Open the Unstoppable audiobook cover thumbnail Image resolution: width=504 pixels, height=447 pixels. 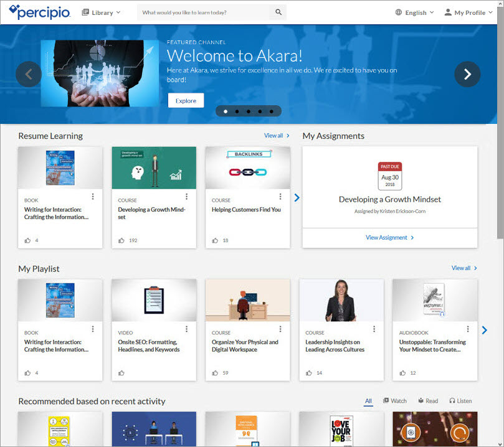click(x=435, y=300)
